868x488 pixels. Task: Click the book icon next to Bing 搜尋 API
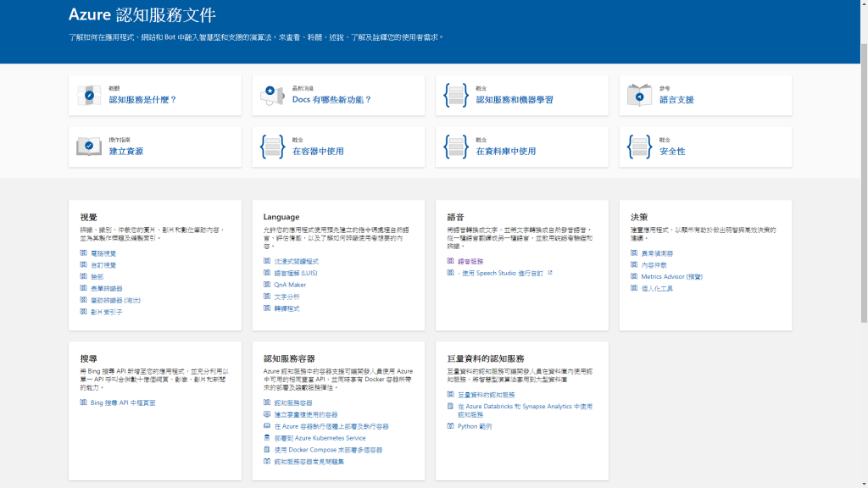[84, 402]
